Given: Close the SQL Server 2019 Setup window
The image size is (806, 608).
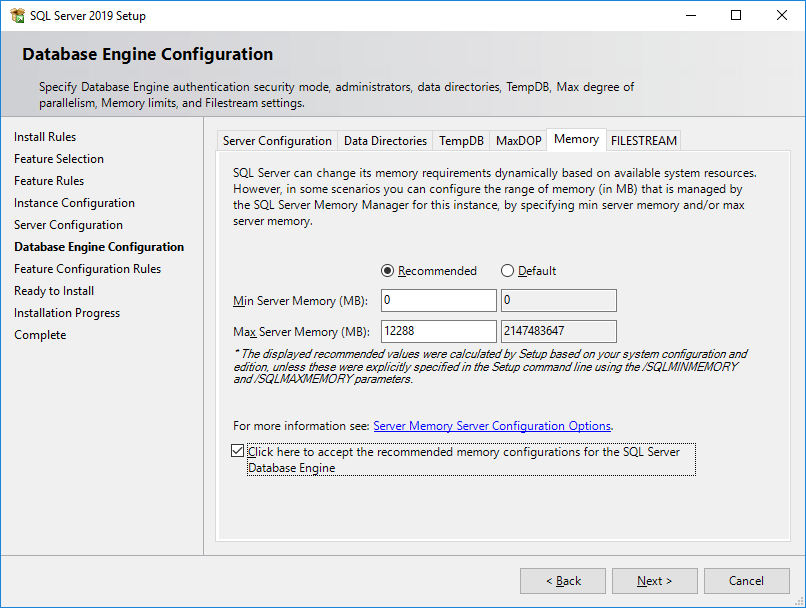Looking at the screenshot, I should (x=782, y=15).
